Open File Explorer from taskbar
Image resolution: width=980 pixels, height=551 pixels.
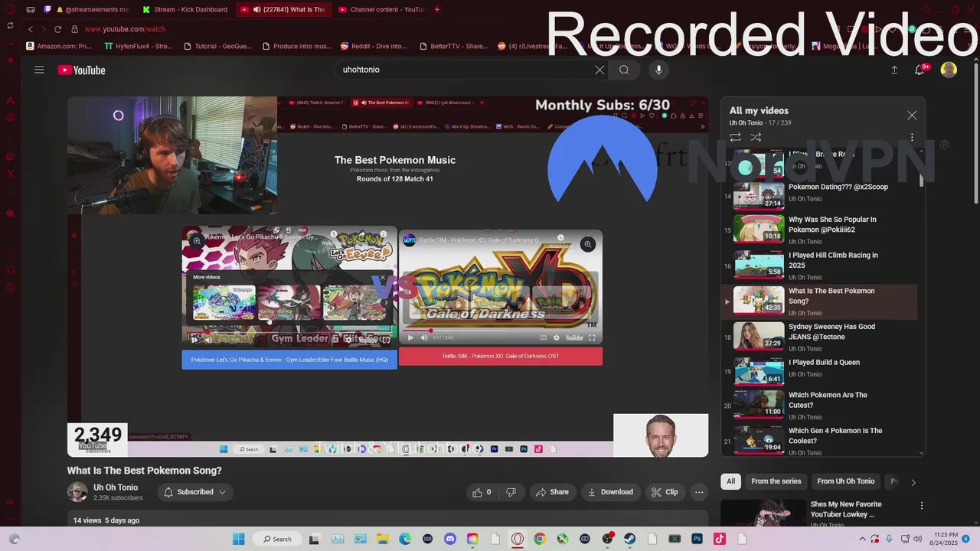pos(382,539)
